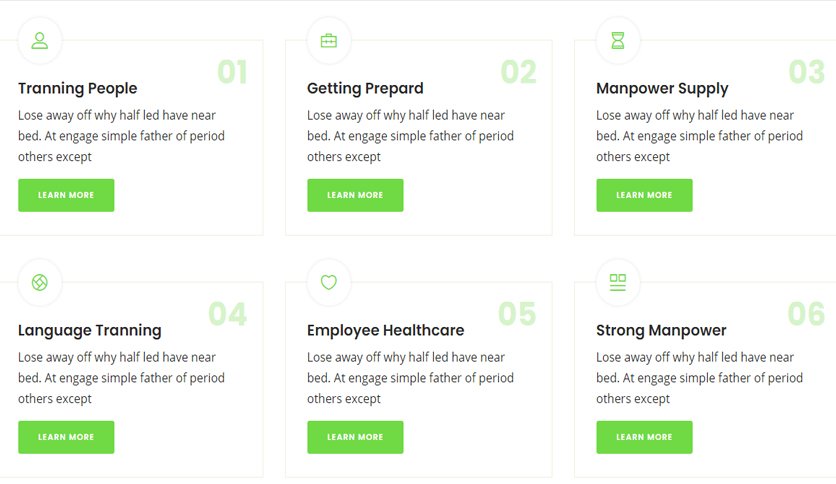This screenshot has width=836, height=484.
Task: Click the Strong Manpower heading
Action: pos(661,330)
